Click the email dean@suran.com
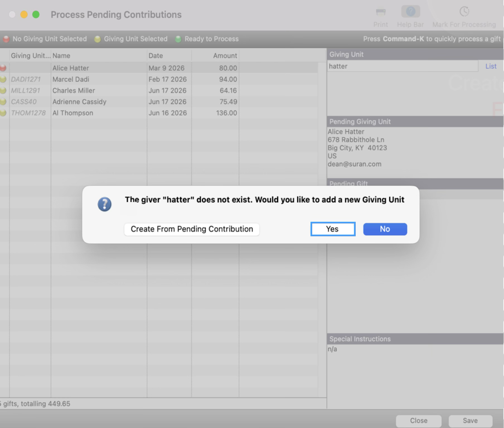The height and width of the screenshot is (428, 504). [x=354, y=164]
